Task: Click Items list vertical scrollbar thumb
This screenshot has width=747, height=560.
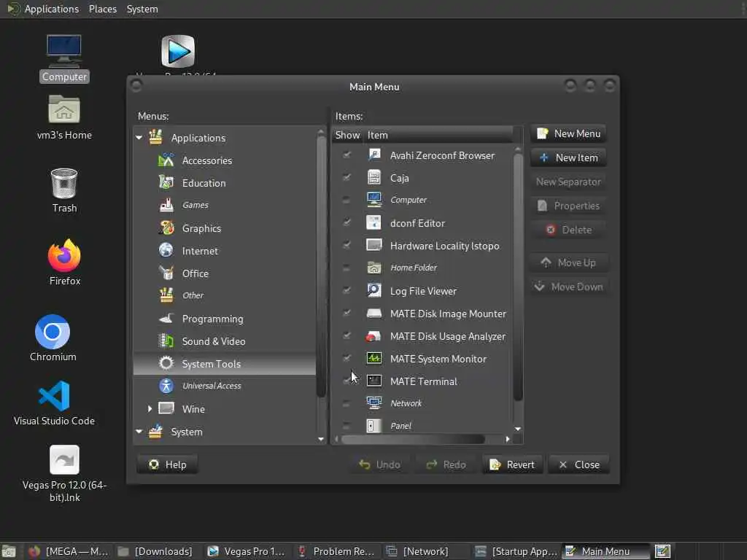Action: pos(518,277)
